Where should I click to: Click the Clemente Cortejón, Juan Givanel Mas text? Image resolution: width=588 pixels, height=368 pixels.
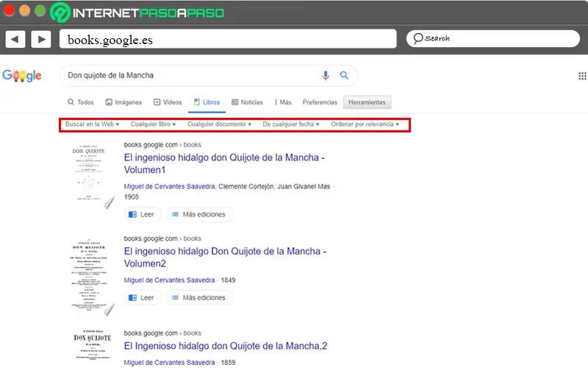click(274, 186)
